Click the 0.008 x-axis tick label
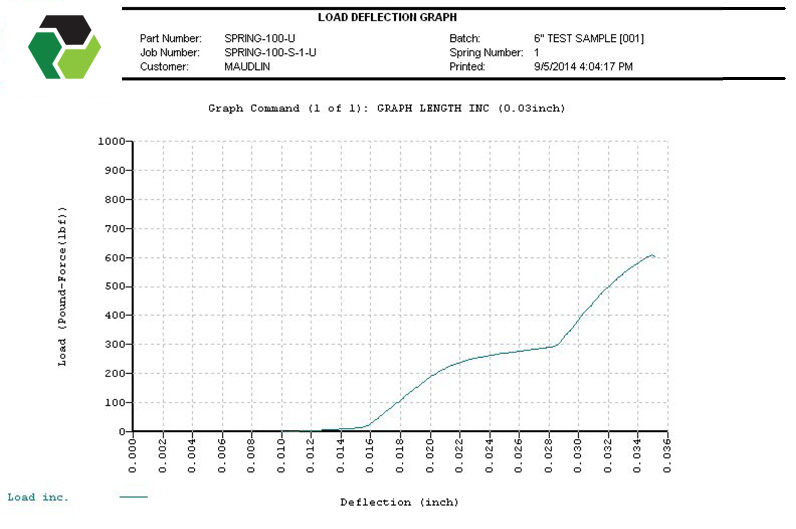This screenshot has height=529, width=796. (251, 456)
